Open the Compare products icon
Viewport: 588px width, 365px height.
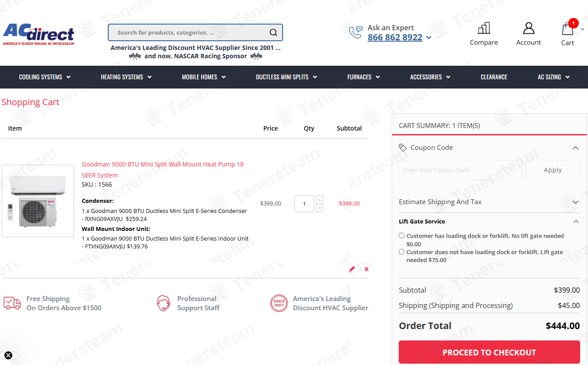click(484, 28)
